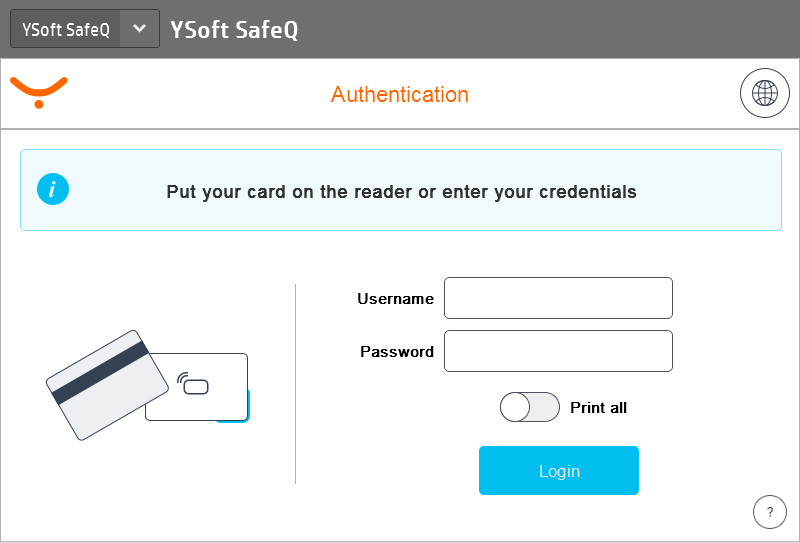Click the Authentication heading
Screen dimensions: 800x543
point(400,95)
